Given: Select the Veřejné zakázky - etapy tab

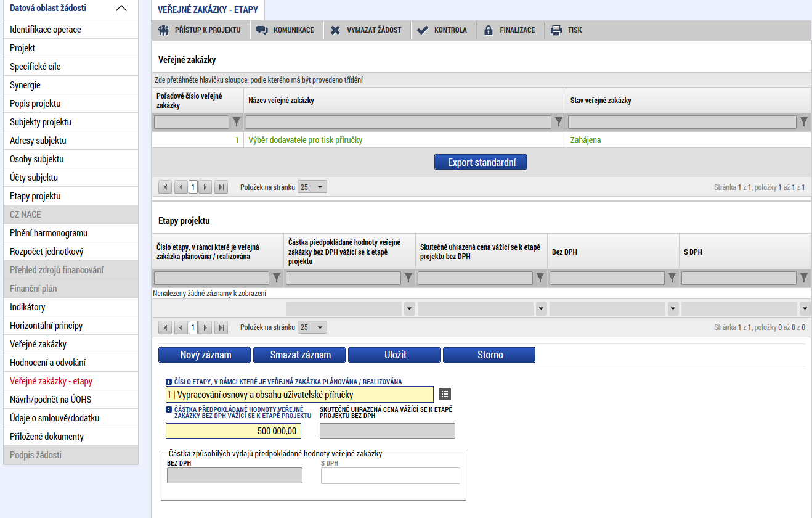Looking at the screenshot, I should click(208, 10).
